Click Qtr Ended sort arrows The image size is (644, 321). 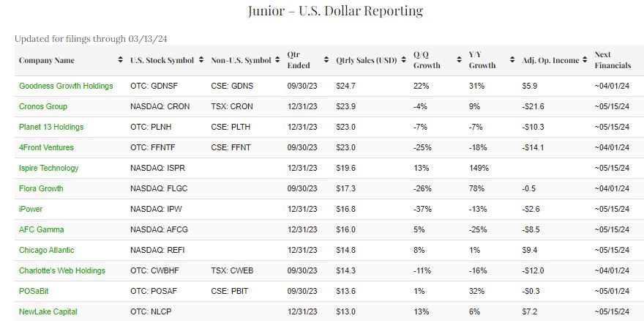[x=327, y=60]
